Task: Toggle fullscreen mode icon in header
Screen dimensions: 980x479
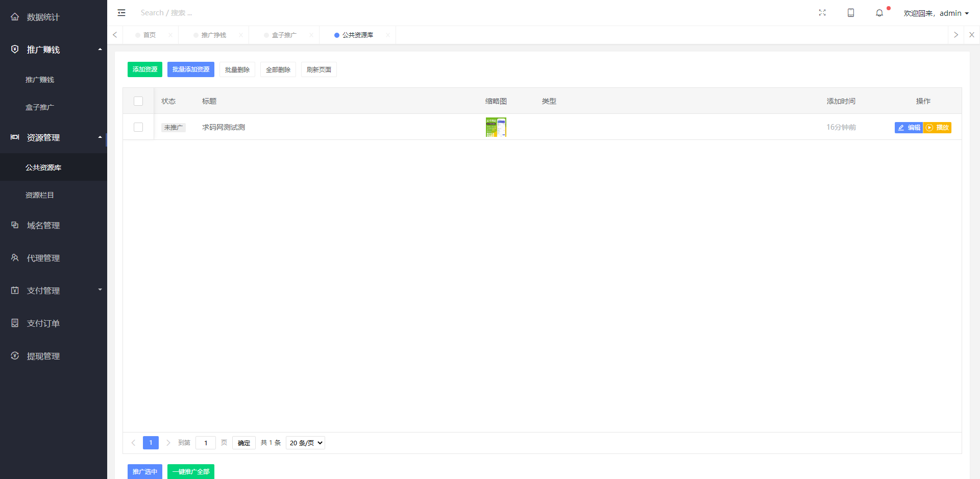Action: [x=822, y=13]
